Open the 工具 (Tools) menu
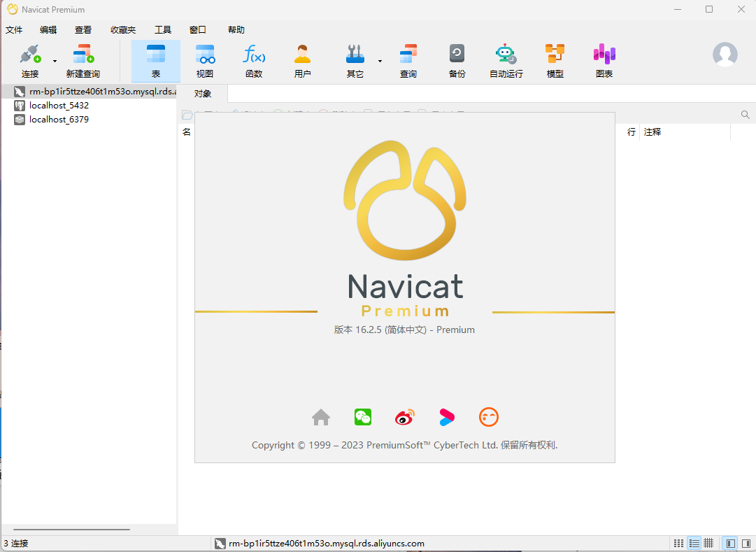756x552 pixels. (163, 29)
